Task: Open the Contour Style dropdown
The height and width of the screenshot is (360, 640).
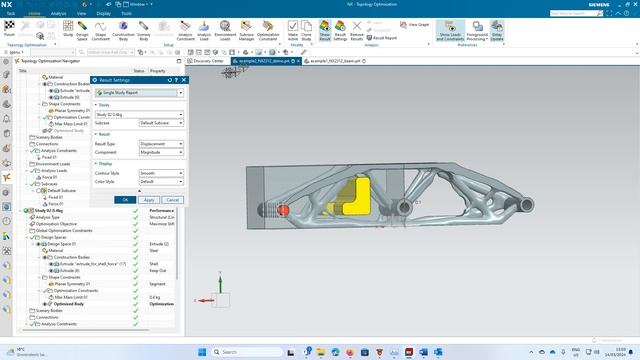Action: tap(161, 173)
